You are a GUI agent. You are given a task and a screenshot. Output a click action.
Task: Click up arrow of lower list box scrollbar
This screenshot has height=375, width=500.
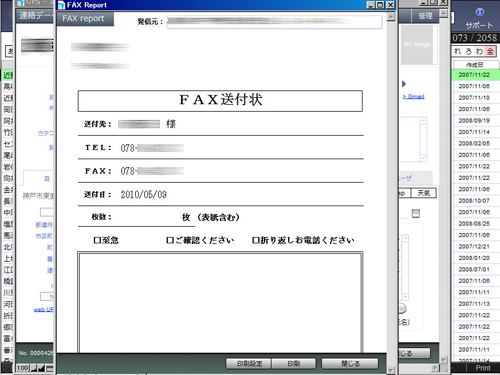[x=405, y=238]
